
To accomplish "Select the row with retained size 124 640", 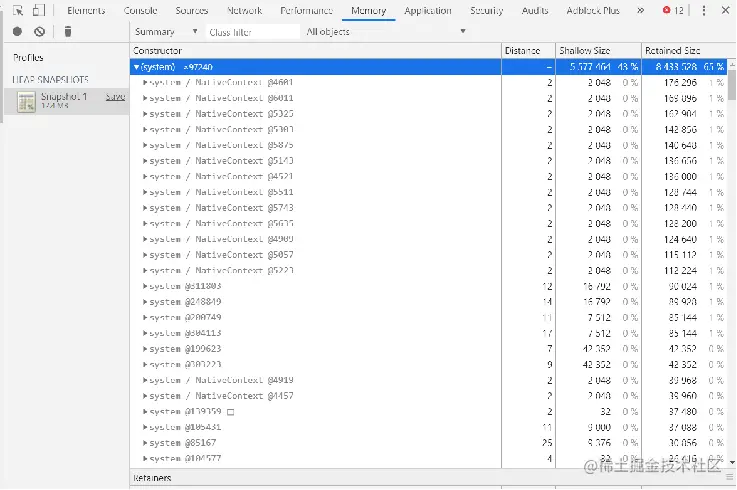I will click(x=429, y=239).
